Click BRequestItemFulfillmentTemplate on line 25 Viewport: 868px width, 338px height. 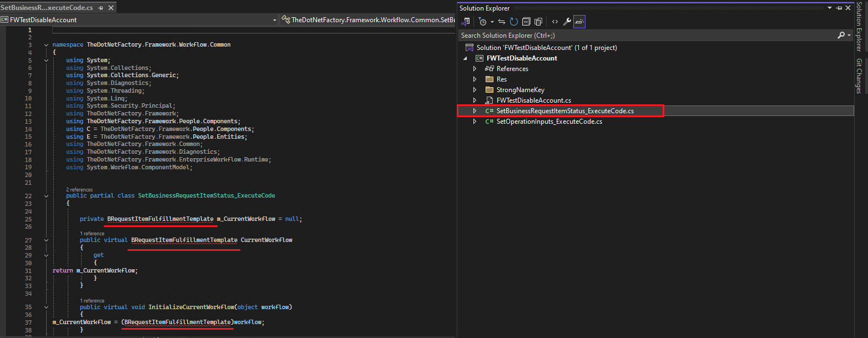pos(160,219)
